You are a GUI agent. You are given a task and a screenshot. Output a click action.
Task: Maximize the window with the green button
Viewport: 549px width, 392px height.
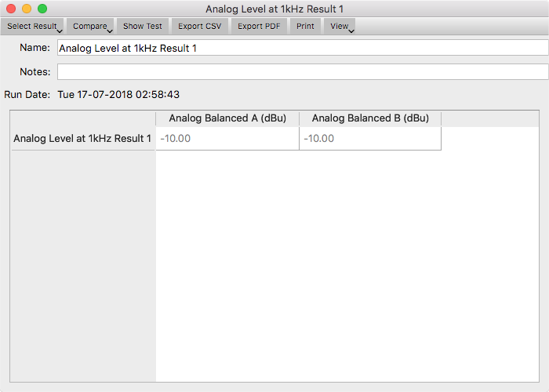point(42,9)
